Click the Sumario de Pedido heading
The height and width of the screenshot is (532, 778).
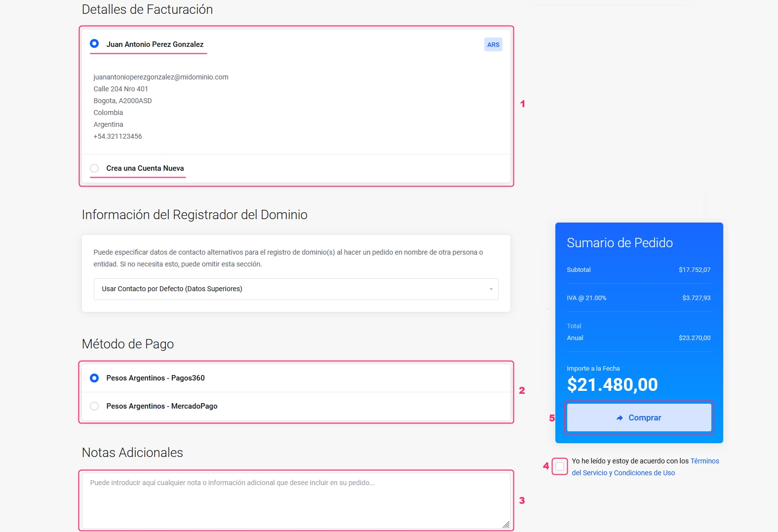(620, 243)
